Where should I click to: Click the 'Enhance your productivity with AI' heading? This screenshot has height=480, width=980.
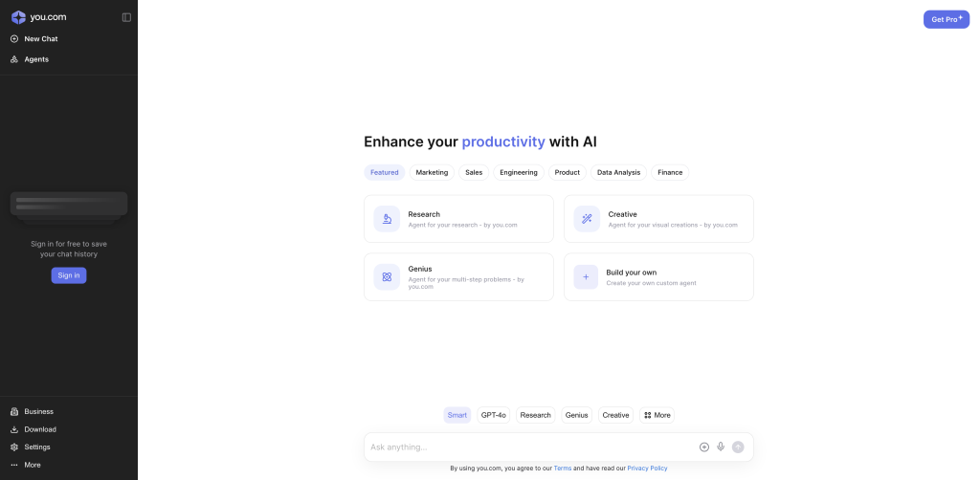coord(480,142)
